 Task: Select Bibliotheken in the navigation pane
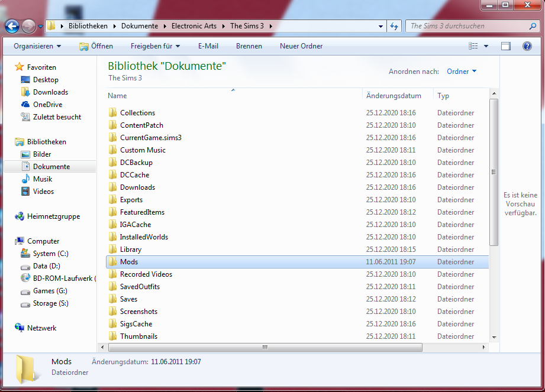coord(47,142)
